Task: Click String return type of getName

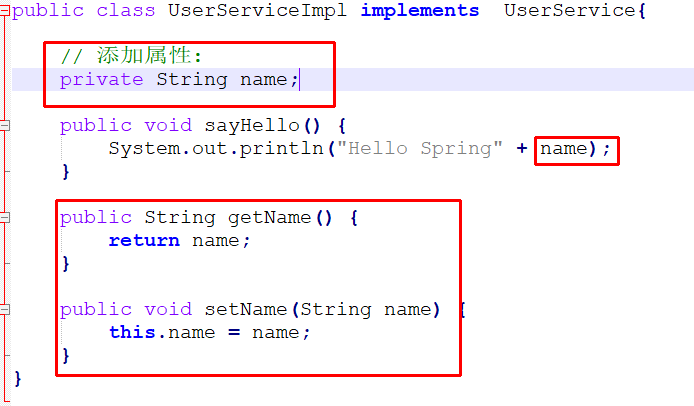Action: point(180,218)
